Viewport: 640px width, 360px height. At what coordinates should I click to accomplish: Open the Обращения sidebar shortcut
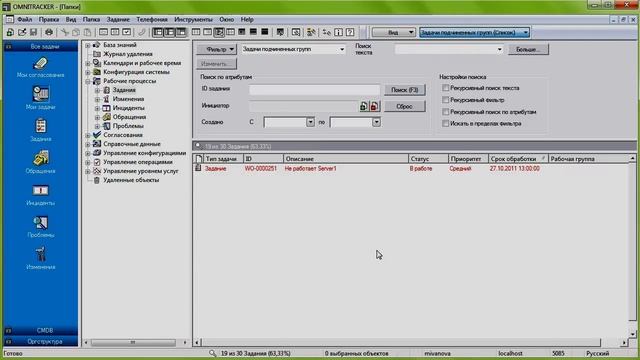[x=40, y=162]
